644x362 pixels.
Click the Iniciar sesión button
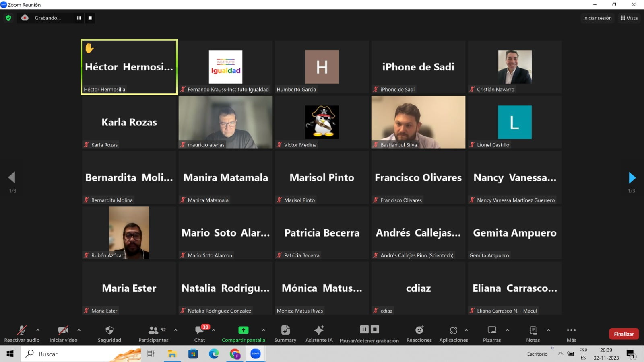coord(597,18)
